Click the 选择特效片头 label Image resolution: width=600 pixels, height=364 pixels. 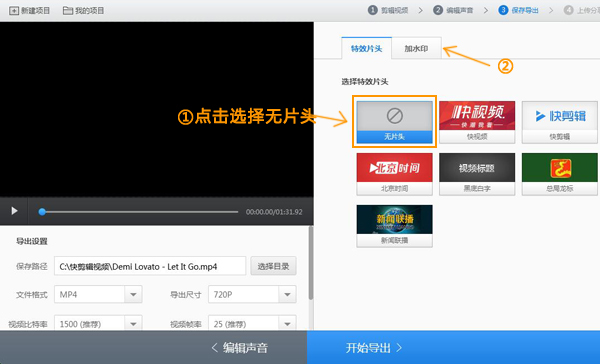click(365, 82)
